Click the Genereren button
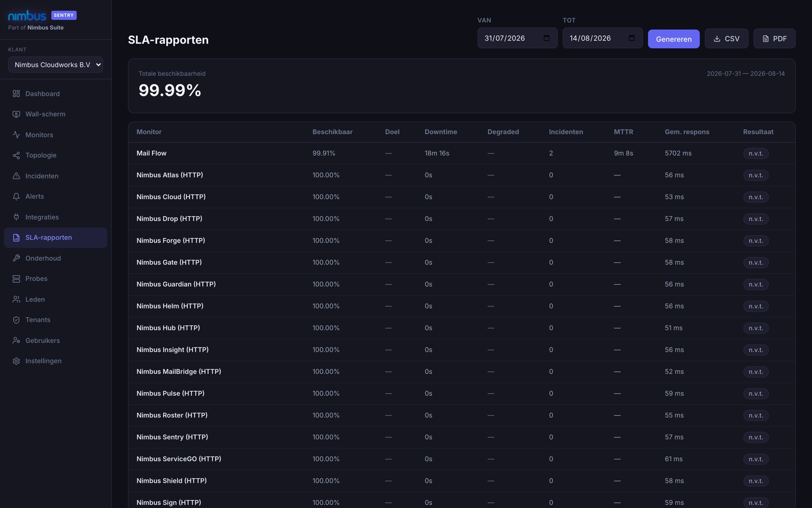This screenshot has height=508, width=812. tap(674, 39)
